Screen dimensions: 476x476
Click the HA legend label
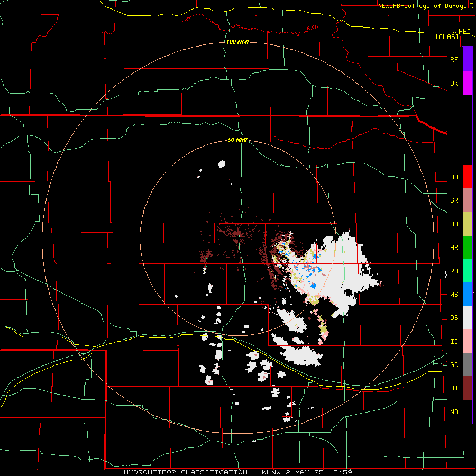click(x=454, y=177)
